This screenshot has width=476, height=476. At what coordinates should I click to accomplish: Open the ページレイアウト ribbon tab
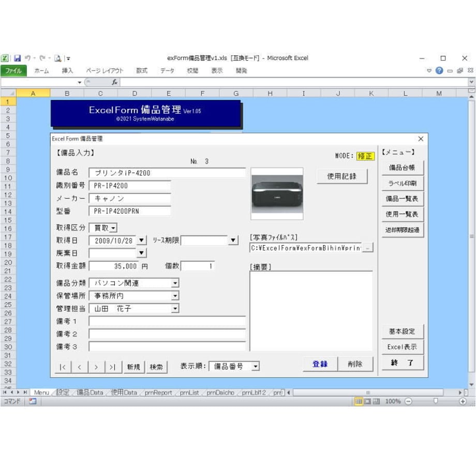point(105,71)
